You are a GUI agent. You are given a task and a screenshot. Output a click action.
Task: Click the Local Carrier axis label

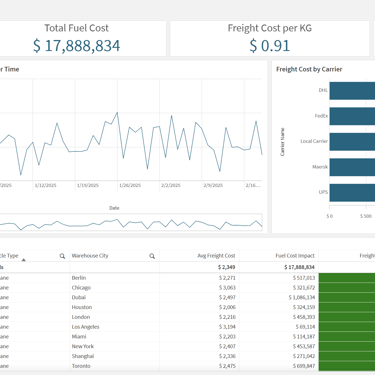click(314, 141)
